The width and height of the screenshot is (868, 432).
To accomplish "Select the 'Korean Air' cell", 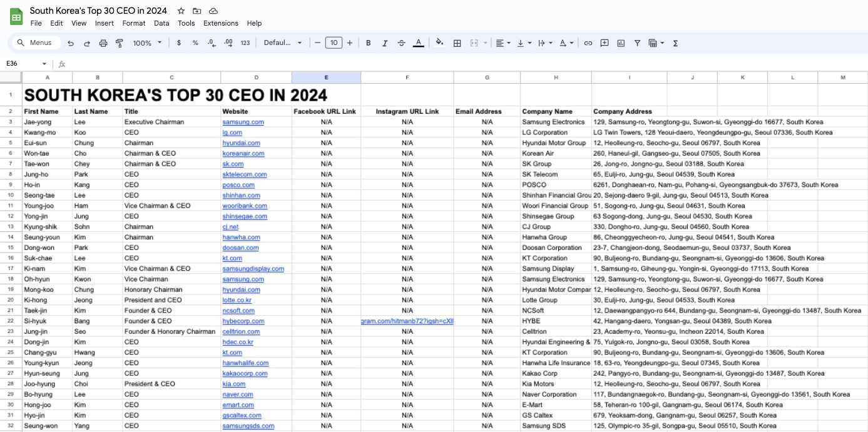I will (x=556, y=153).
